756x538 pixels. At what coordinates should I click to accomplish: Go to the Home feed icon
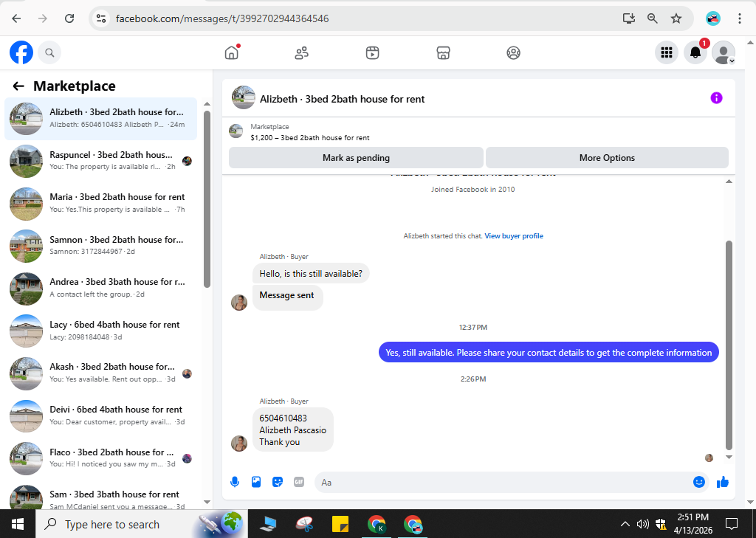click(232, 52)
